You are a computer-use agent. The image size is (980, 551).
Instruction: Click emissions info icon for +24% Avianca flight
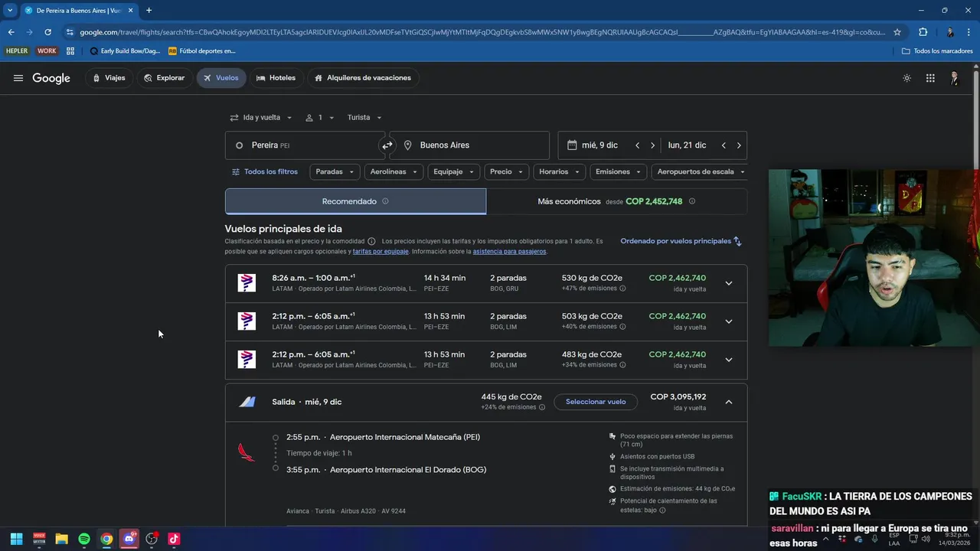click(x=542, y=407)
